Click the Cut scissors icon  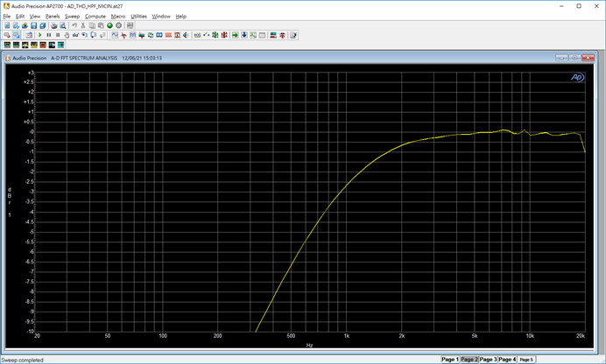[83, 25]
